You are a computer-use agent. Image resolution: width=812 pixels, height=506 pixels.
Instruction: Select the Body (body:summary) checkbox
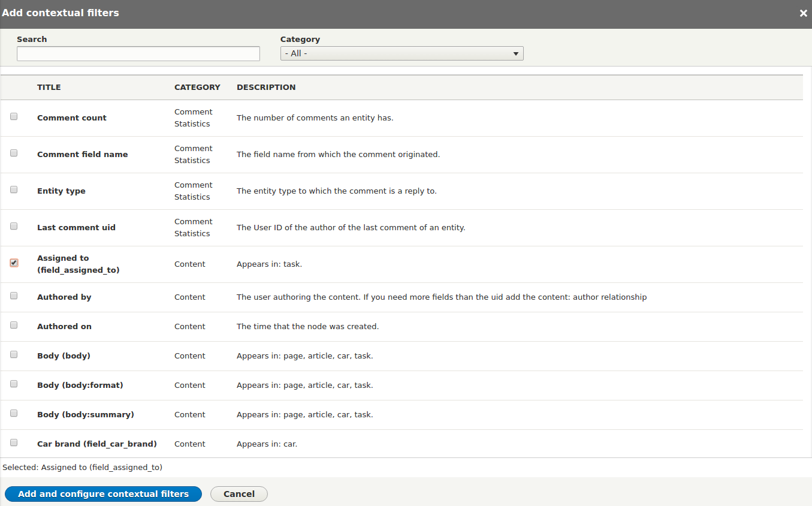tap(14, 414)
